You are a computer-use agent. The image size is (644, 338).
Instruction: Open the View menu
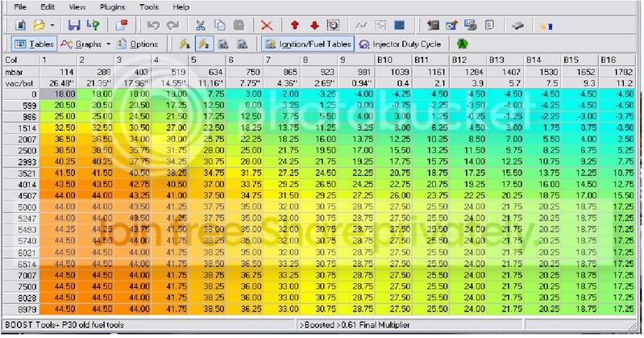pos(77,6)
